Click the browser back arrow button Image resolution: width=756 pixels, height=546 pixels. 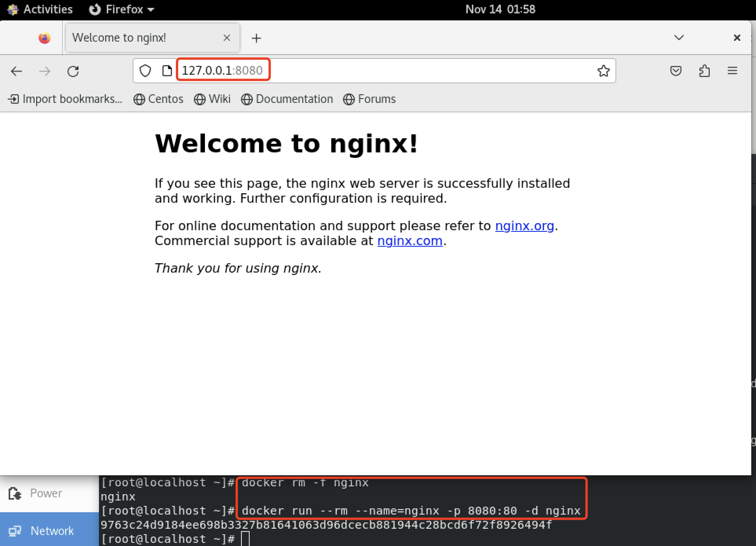16,71
